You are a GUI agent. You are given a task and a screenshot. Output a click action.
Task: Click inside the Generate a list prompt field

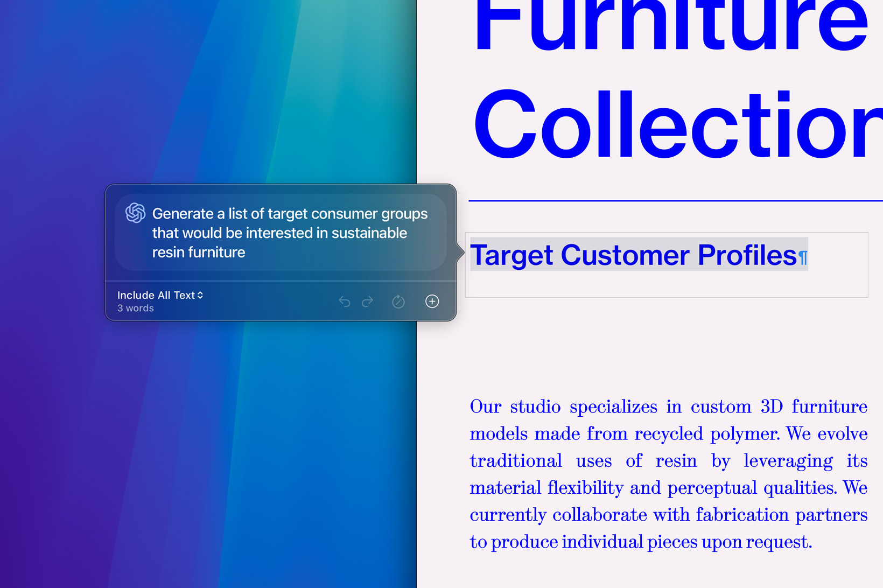click(x=290, y=233)
